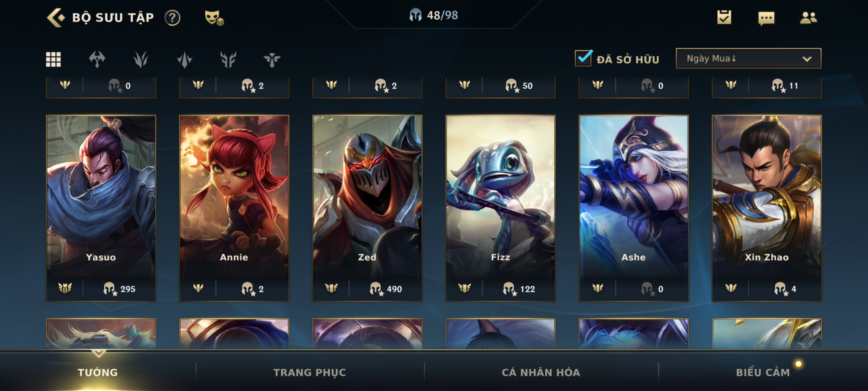Viewport: 868px width, 391px height.
Task: Open the question mark help icon
Action: (x=172, y=18)
